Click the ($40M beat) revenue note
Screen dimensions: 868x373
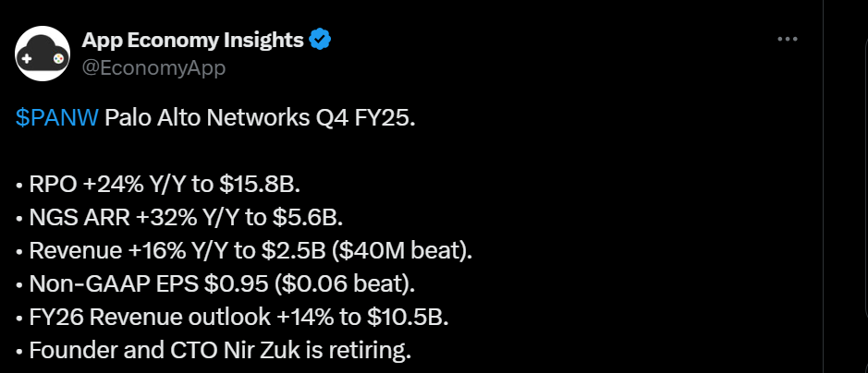pos(436,250)
